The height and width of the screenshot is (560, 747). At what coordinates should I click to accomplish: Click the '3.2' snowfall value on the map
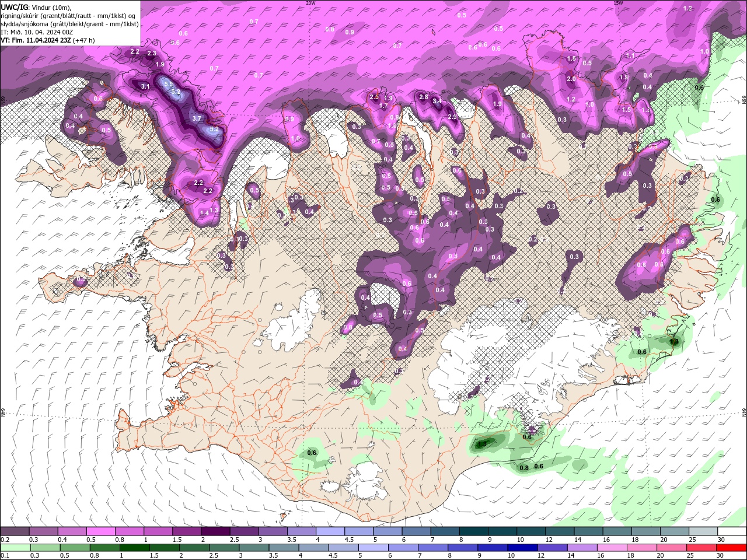click(x=214, y=129)
